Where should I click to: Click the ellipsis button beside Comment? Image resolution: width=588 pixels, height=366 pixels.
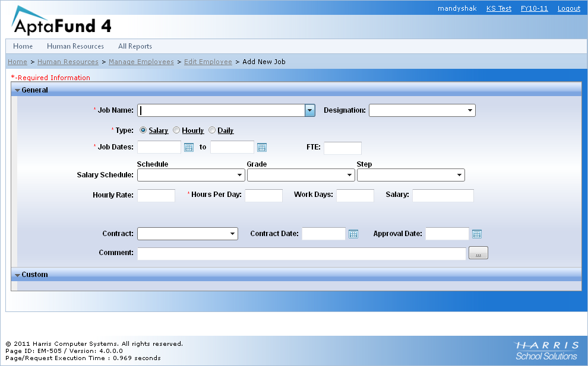[478, 253]
